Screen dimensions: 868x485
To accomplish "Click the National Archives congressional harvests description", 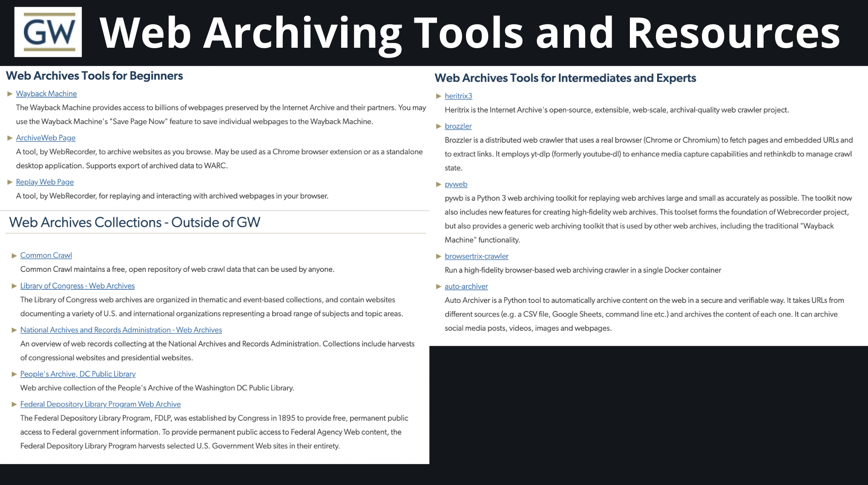I will (217, 351).
